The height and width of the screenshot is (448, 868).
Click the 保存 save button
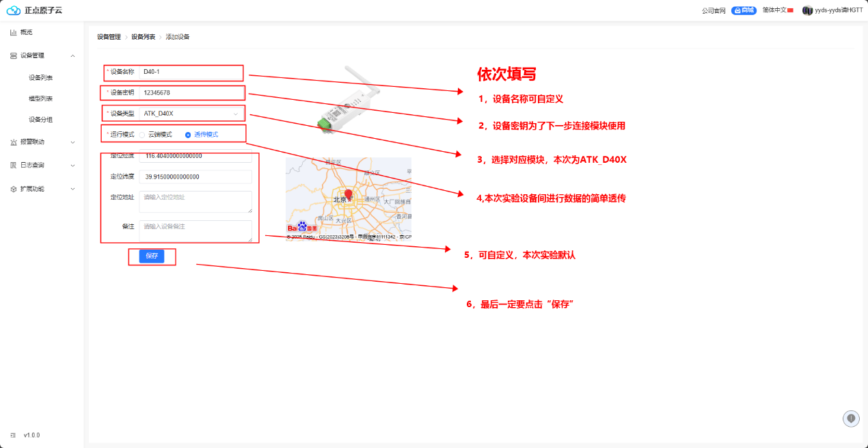[152, 256]
